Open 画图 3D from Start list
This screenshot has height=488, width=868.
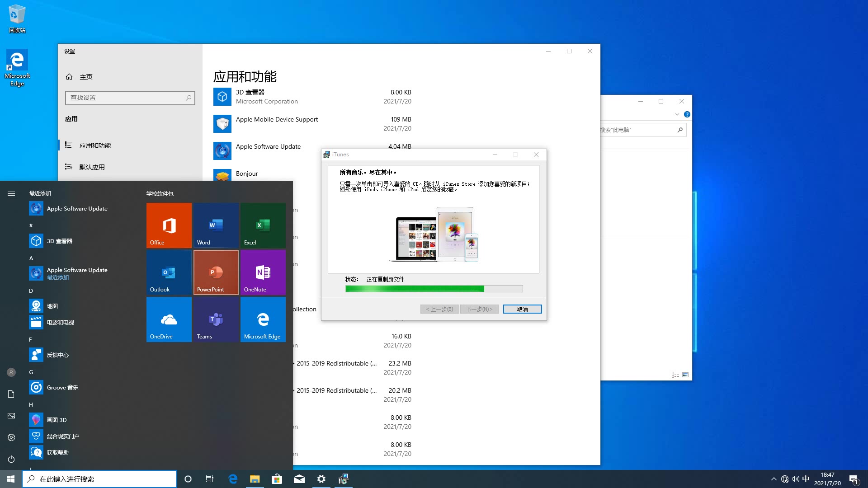click(x=81, y=420)
